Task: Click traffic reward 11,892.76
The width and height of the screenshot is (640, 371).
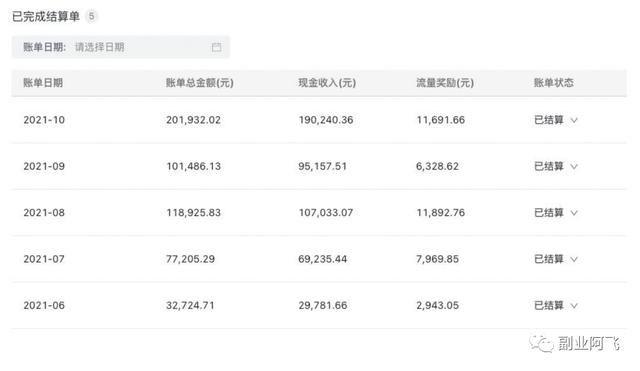Action: [440, 213]
